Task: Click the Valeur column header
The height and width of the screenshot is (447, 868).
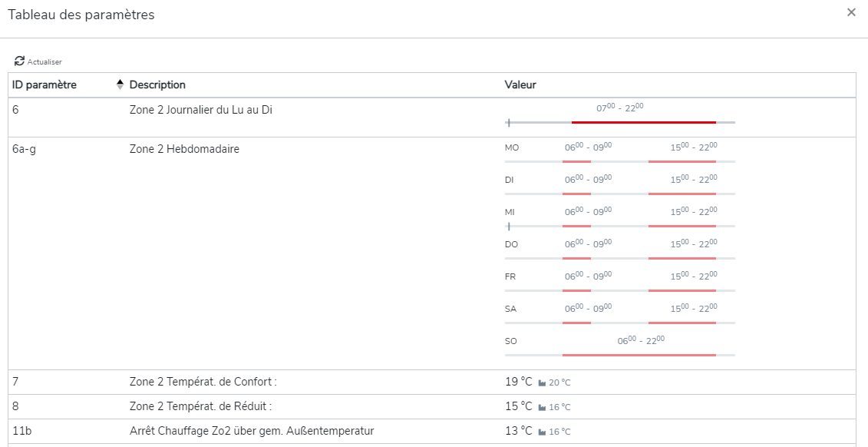Action: [x=520, y=84]
